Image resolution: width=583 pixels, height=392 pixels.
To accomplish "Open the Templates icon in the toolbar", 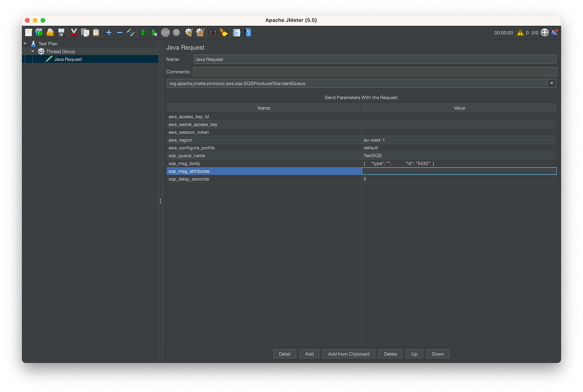I will click(x=39, y=32).
